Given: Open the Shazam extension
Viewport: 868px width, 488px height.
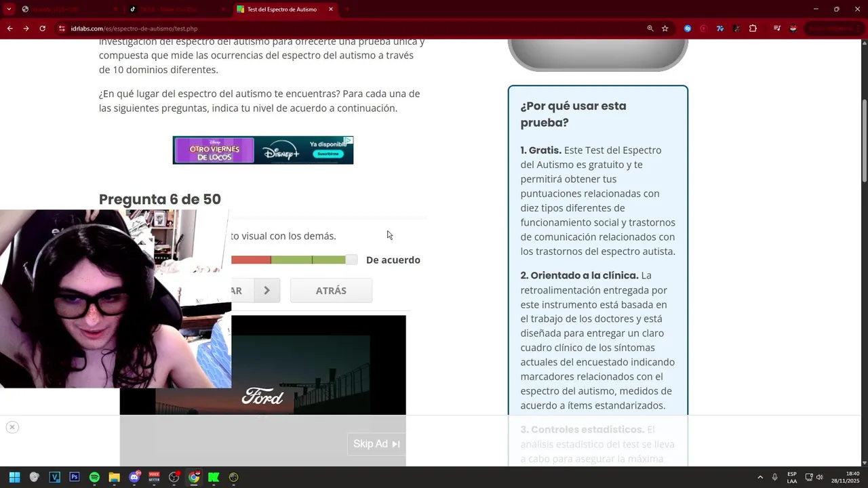Looking at the screenshot, I should click(688, 28).
